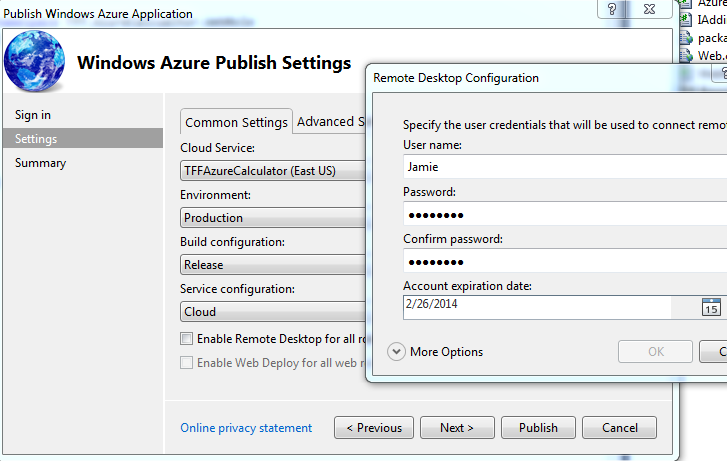The image size is (727, 461).
Task: Go to the Summary step
Action: 41,163
